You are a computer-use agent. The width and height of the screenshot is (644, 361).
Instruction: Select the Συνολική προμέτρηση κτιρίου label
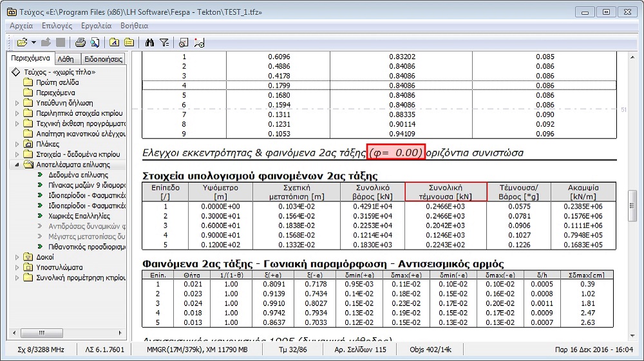click(x=80, y=277)
